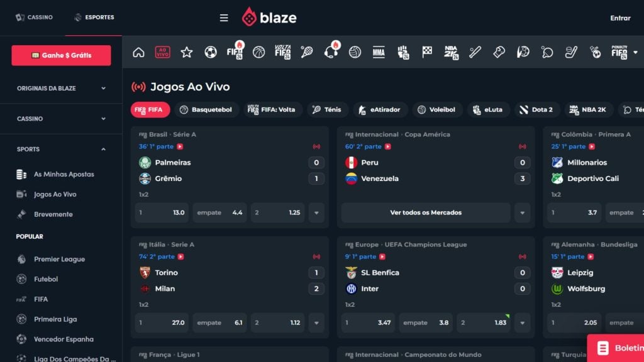Screen dimensions: 644x362
Task: Play live stream for SL Benfica match
Action: 382,256
